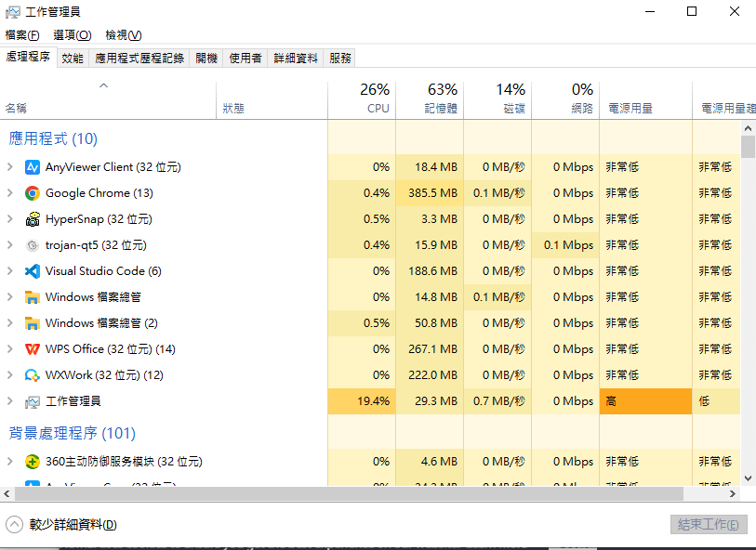756x550 pixels.
Task: Select the HyperSnap app icon
Action: [33, 219]
